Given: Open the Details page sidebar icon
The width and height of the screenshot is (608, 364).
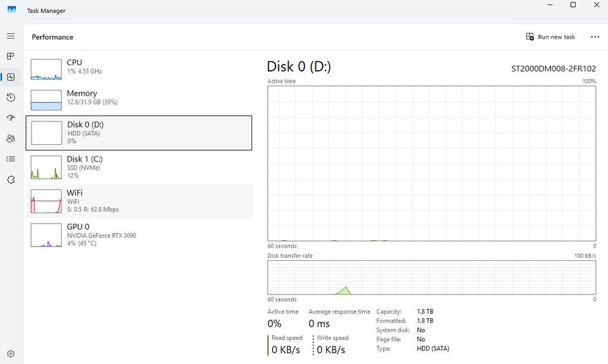Looking at the screenshot, I should [x=11, y=159].
